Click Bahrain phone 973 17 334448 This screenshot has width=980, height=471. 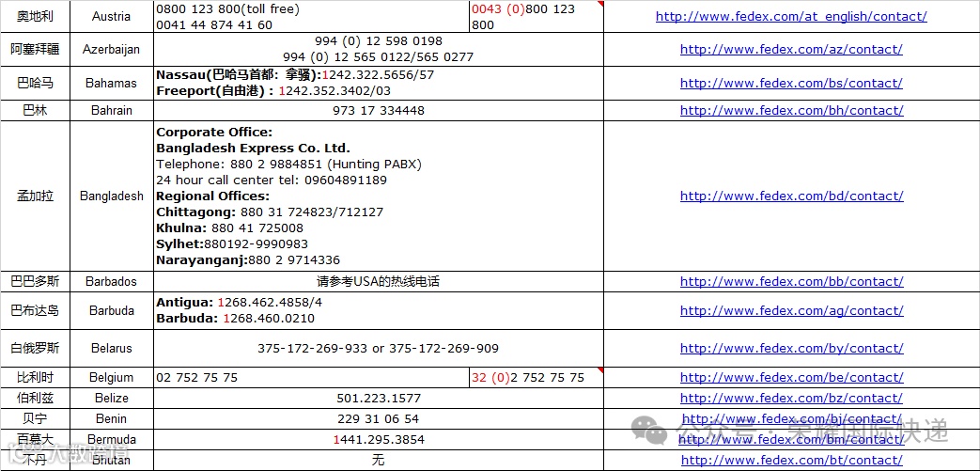pos(379,111)
